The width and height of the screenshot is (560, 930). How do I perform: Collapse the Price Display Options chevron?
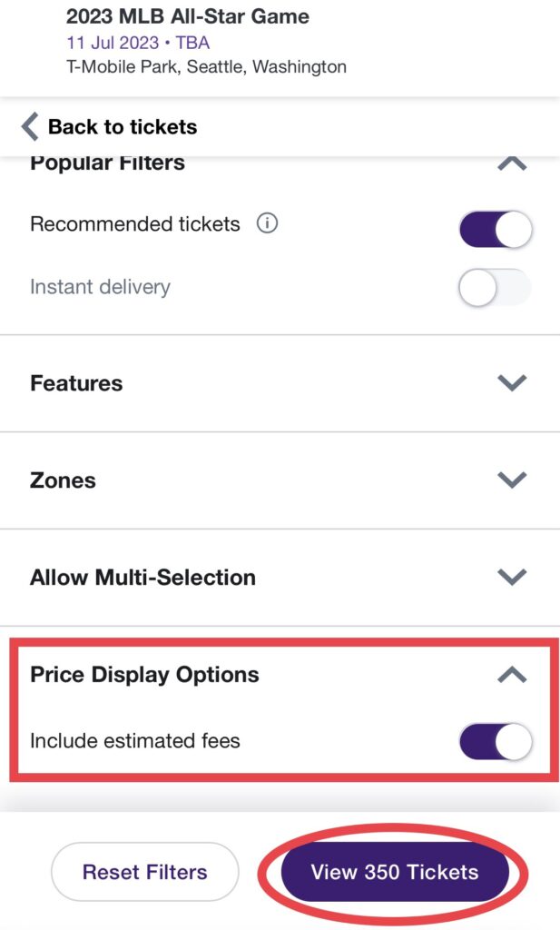(513, 674)
